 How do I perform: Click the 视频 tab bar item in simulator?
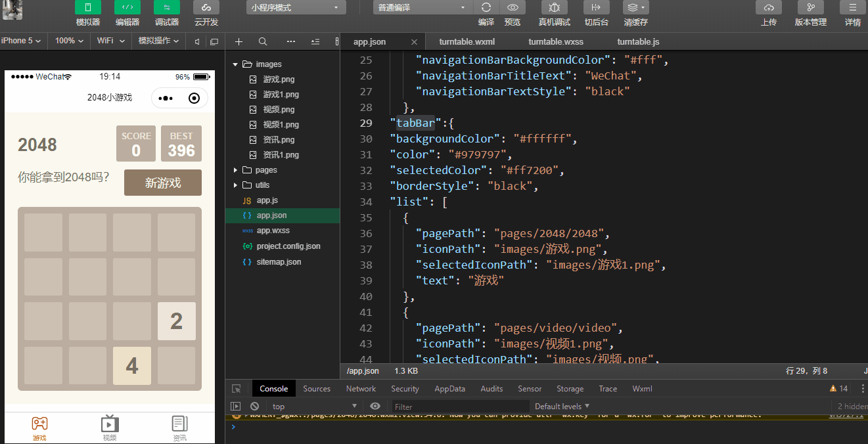[110, 428]
